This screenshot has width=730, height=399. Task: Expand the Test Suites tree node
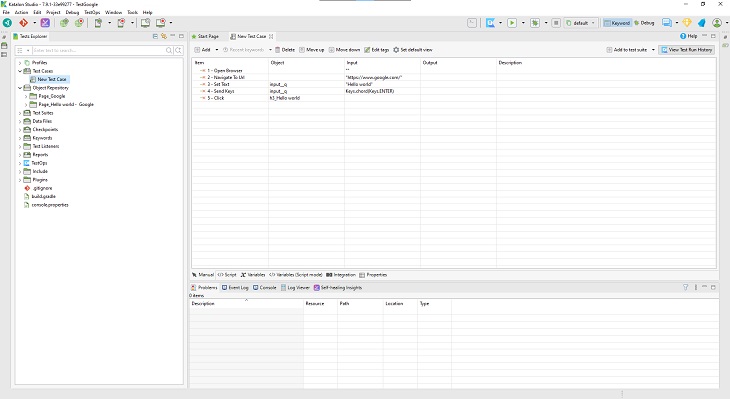[x=20, y=113]
